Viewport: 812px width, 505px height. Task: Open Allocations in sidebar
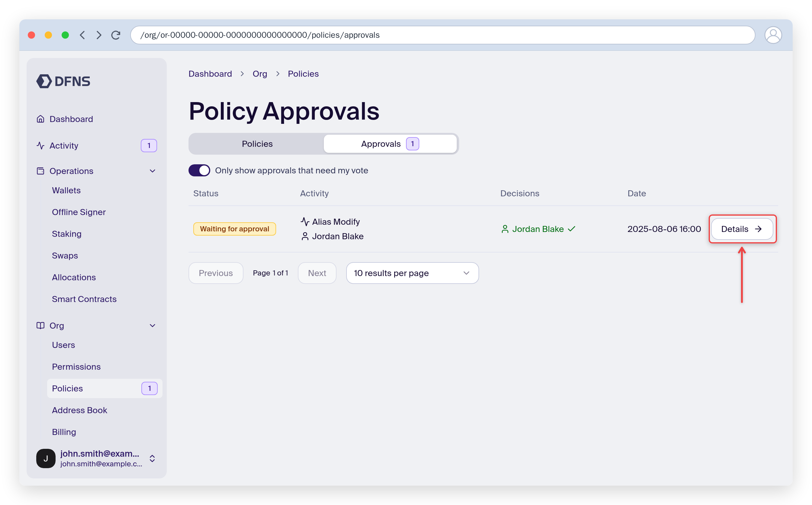pos(74,277)
